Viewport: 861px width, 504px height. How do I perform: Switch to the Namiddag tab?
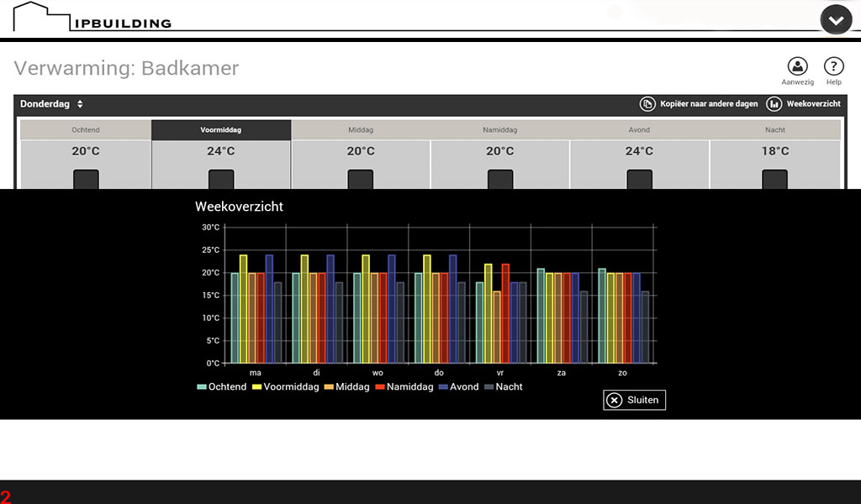(x=499, y=130)
